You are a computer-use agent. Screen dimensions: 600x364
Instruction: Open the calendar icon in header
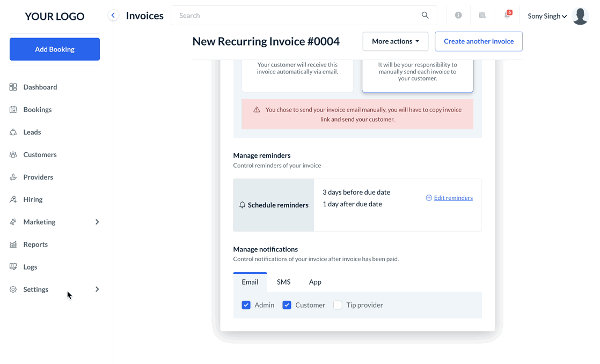click(482, 16)
